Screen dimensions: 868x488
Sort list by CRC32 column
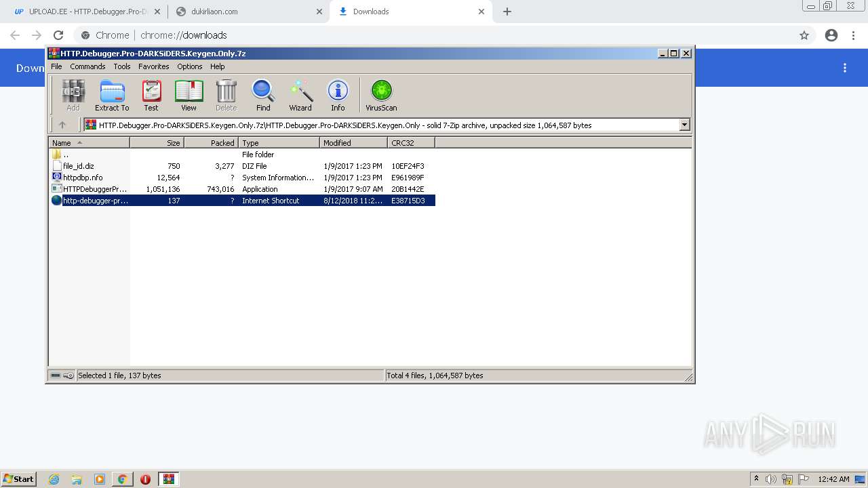411,142
